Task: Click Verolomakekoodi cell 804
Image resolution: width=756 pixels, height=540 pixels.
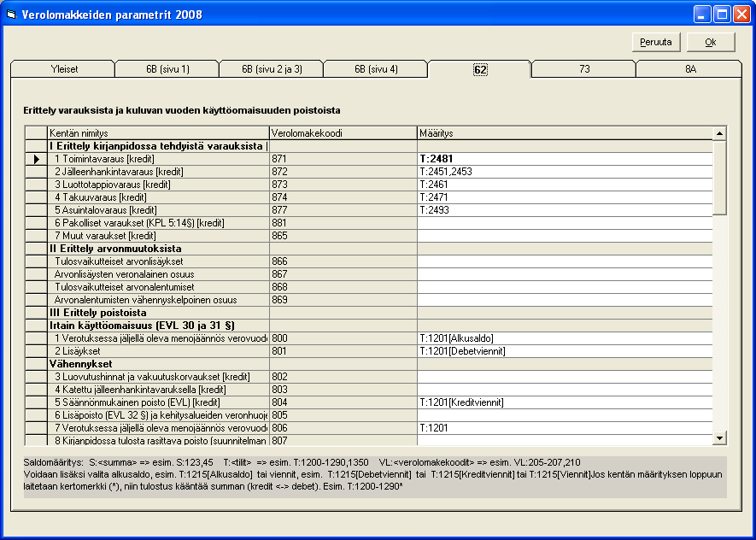Action: (343, 402)
